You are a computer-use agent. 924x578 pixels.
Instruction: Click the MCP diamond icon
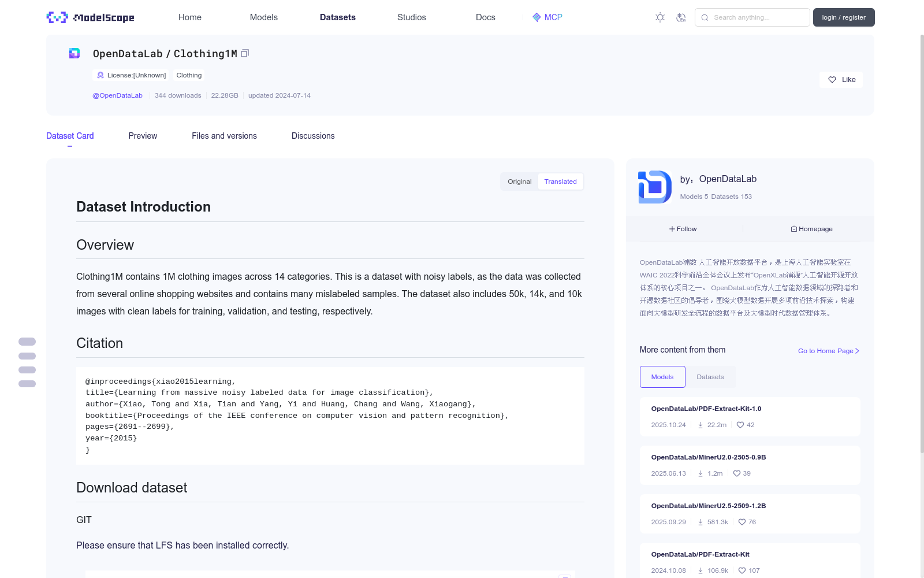click(x=536, y=17)
